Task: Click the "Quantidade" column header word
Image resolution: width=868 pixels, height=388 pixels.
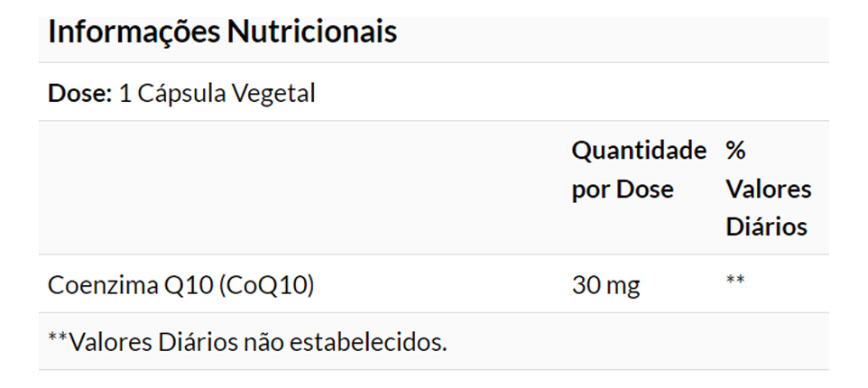Action: point(639,151)
